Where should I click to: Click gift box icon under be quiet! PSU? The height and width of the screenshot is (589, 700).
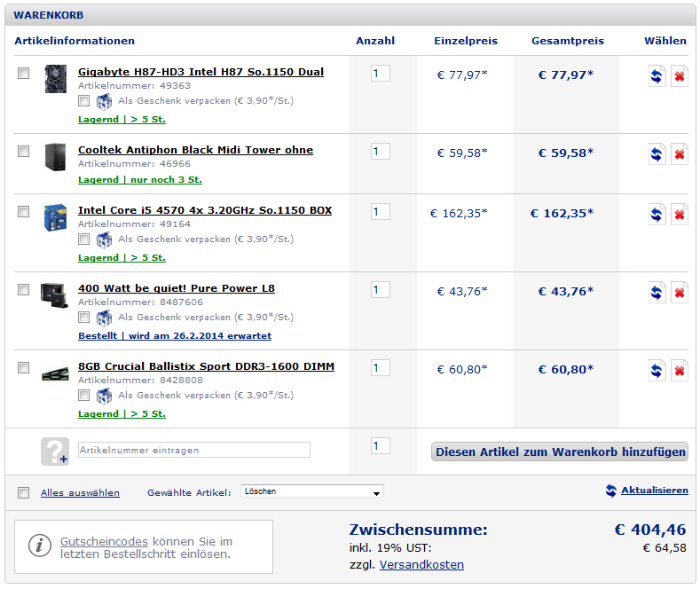pyautogui.click(x=104, y=318)
